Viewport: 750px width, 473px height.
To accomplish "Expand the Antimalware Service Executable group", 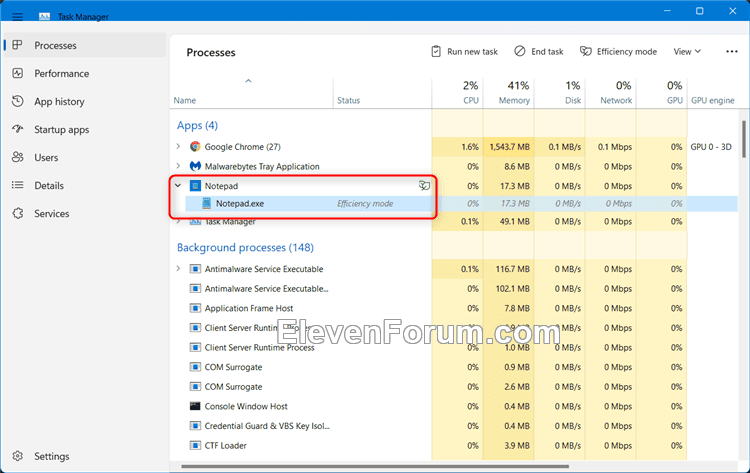I will 178,269.
